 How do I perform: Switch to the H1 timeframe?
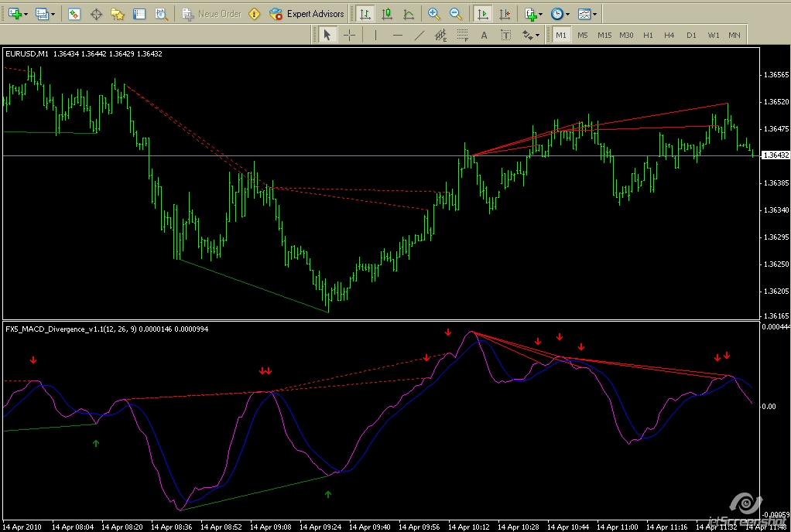coord(648,35)
